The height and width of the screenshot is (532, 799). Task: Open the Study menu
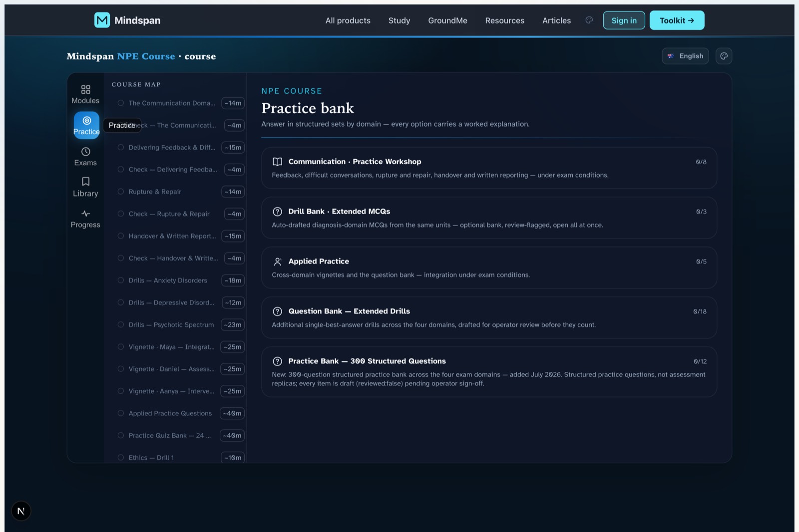(399, 20)
